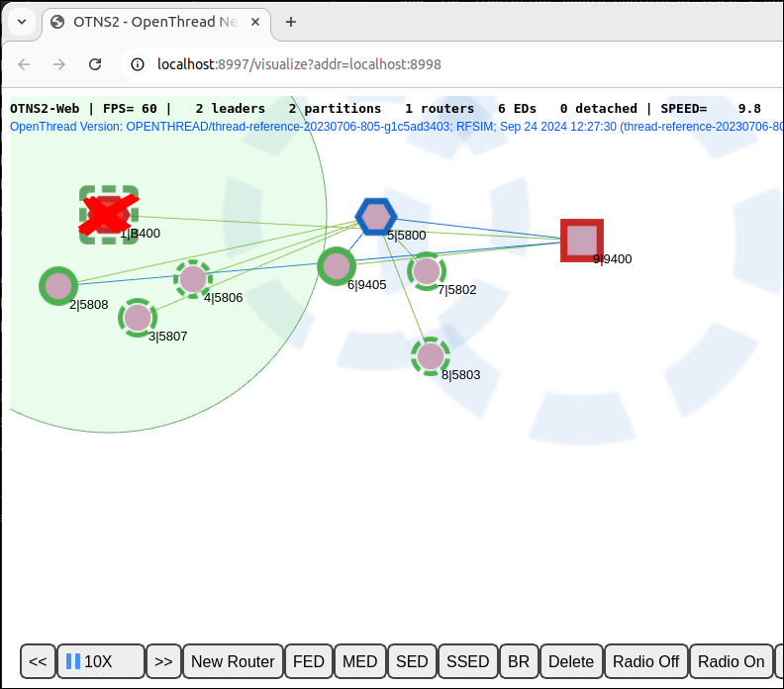
Task: Select dashed-ring node 4|5806
Action: pos(193,279)
